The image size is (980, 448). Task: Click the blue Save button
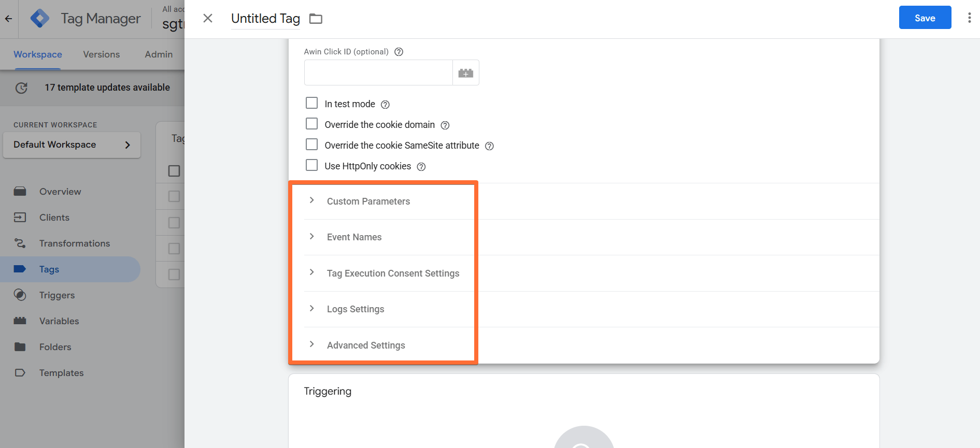925,18
